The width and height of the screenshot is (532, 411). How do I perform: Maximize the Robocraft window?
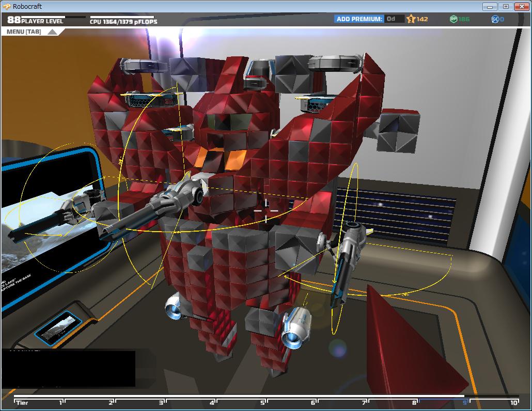506,6
